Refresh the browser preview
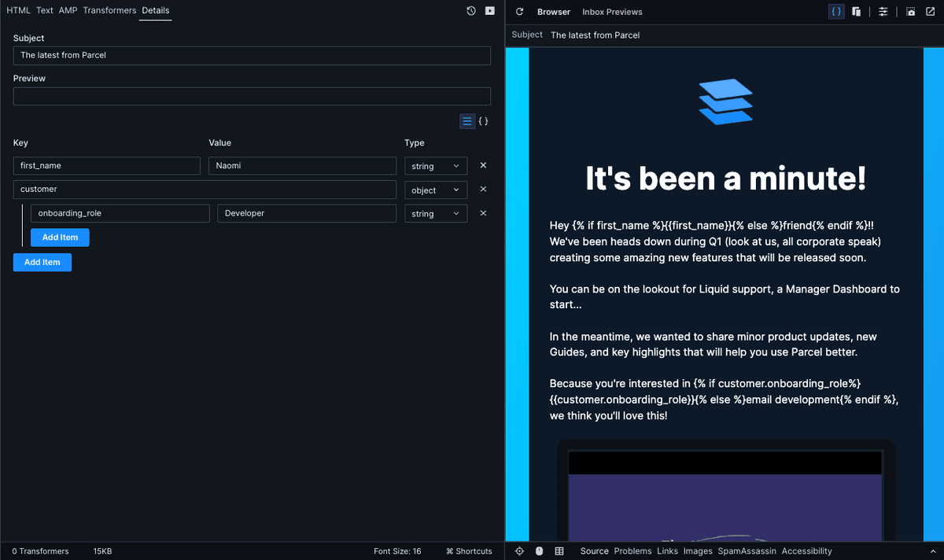 pos(519,11)
